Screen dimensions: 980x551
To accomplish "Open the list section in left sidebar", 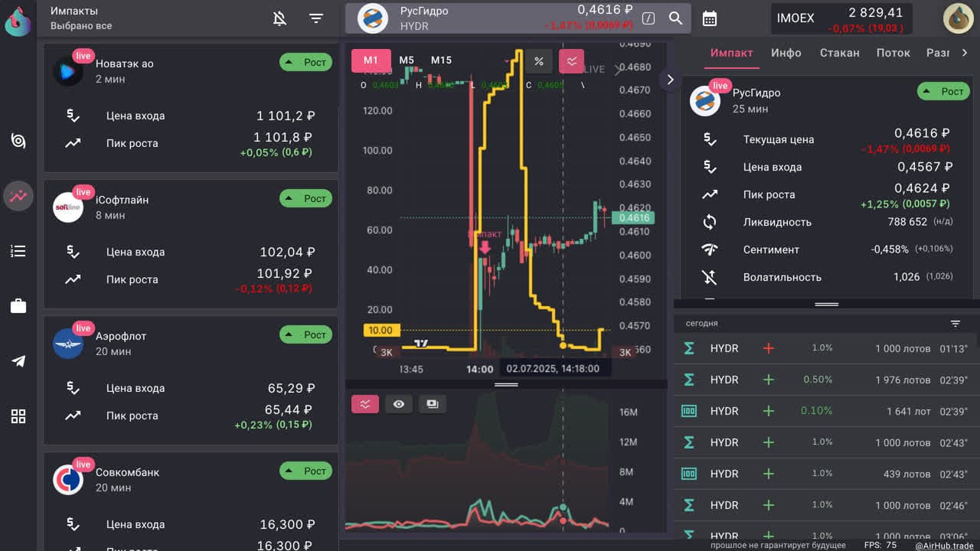I will click(x=18, y=251).
